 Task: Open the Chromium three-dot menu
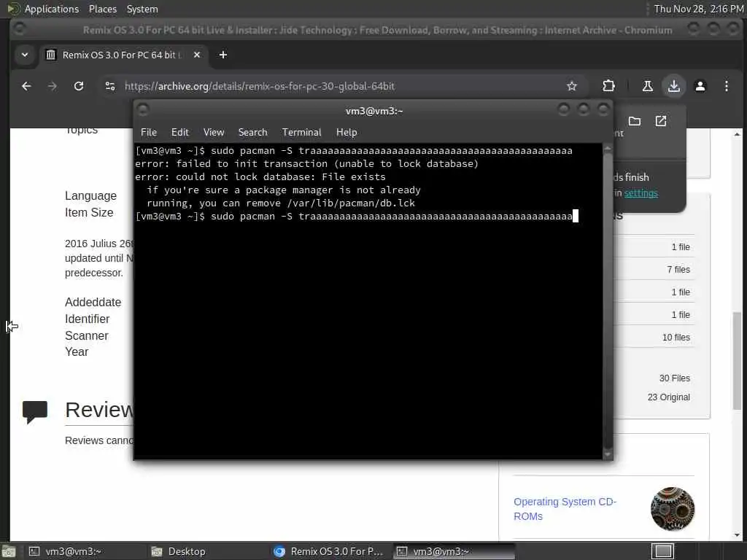[x=727, y=86]
